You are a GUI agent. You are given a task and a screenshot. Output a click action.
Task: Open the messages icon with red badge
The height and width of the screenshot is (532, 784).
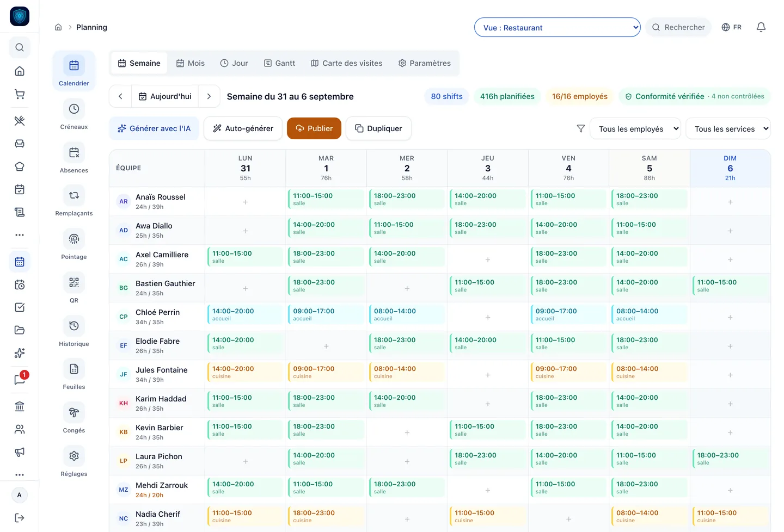tap(20, 380)
